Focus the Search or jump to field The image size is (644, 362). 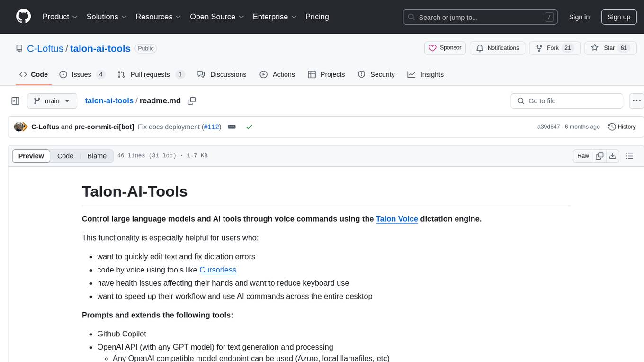(480, 17)
